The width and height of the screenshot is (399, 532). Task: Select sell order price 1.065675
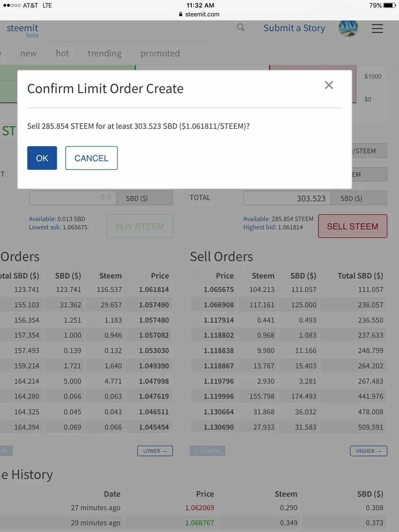click(x=219, y=289)
